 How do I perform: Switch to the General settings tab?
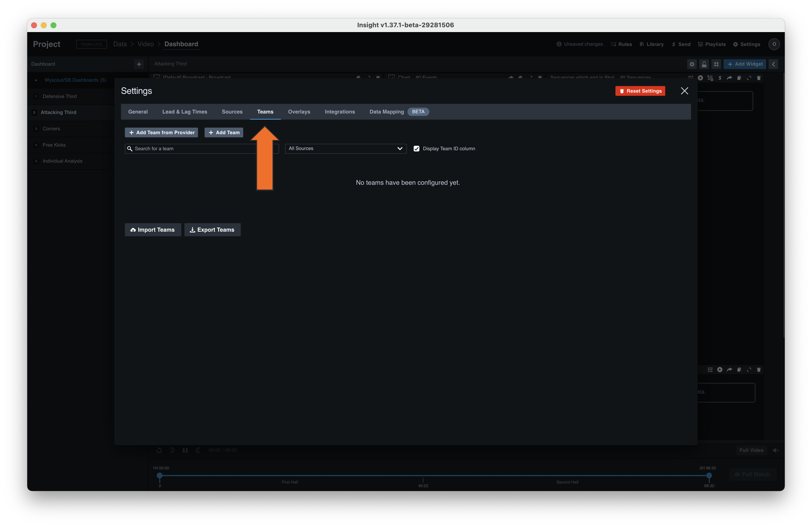click(138, 112)
